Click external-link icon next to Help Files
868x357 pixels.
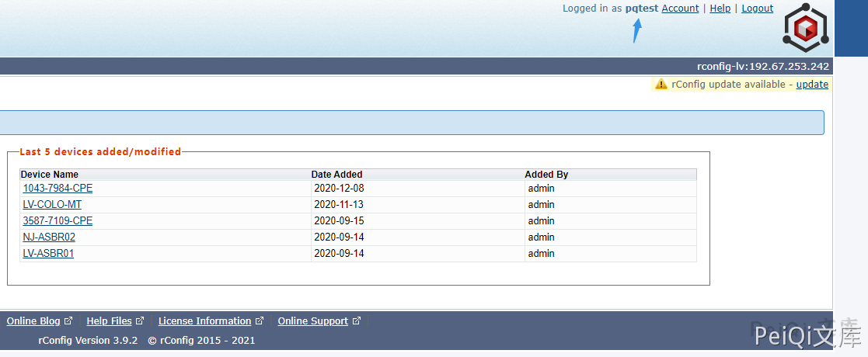[140, 321]
